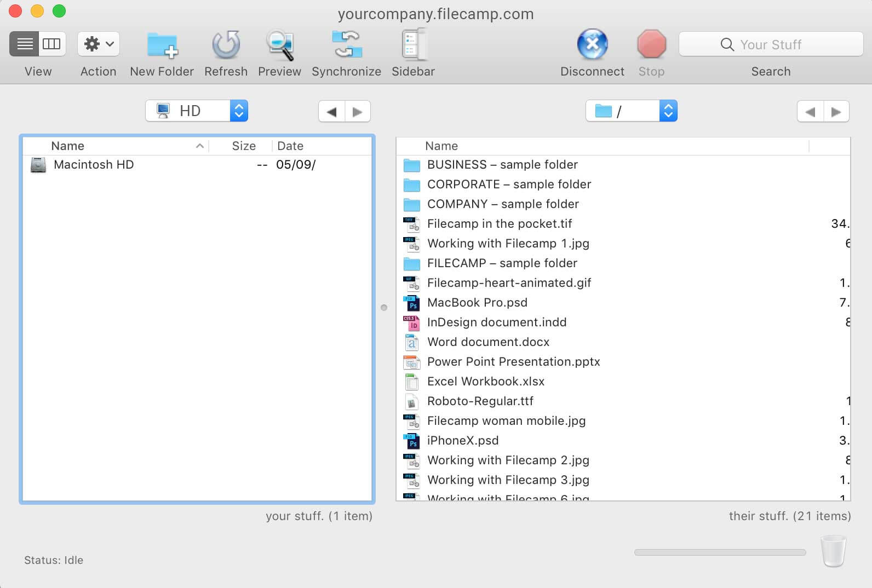Click the Synchronize icon
Image resolution: width=872 pixels, height=588 pixels.
click(346, 45)
